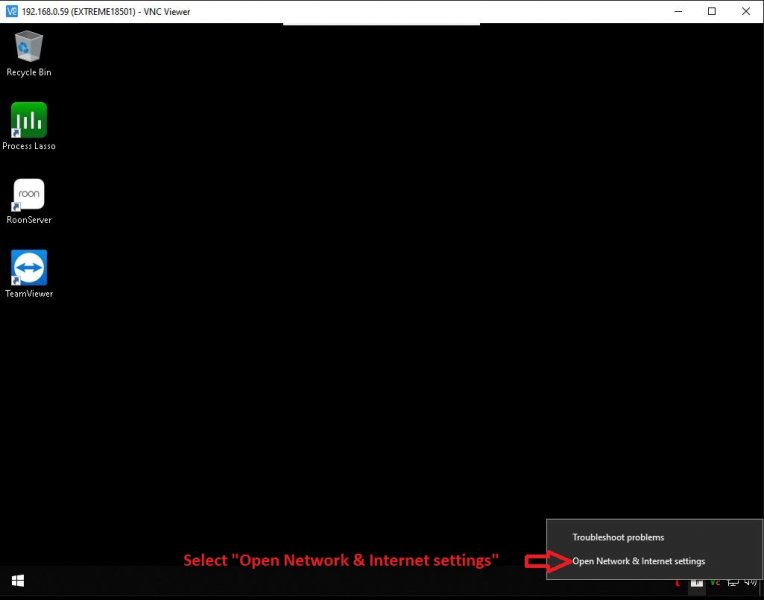This screenshot has height=600, width=764.
Task: Select the TeamViewer desktop shortcut
Action: 29,268
